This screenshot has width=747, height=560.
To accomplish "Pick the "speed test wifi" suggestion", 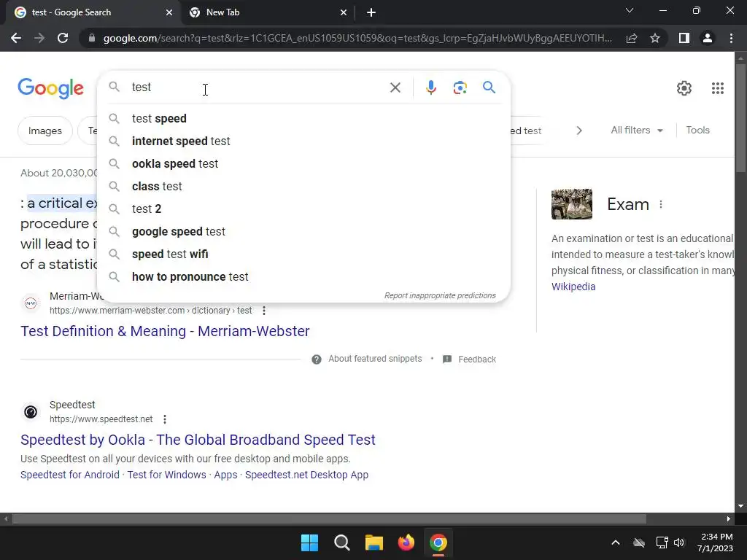I will 303,254.
